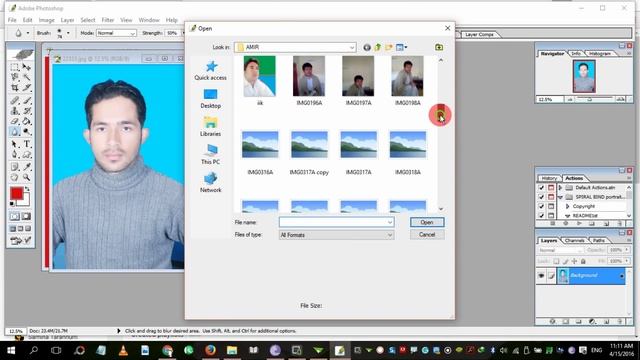Select the Dodge tool
Image resolution: width=640 pixels, height=360 pixels.
coord(27,132)
